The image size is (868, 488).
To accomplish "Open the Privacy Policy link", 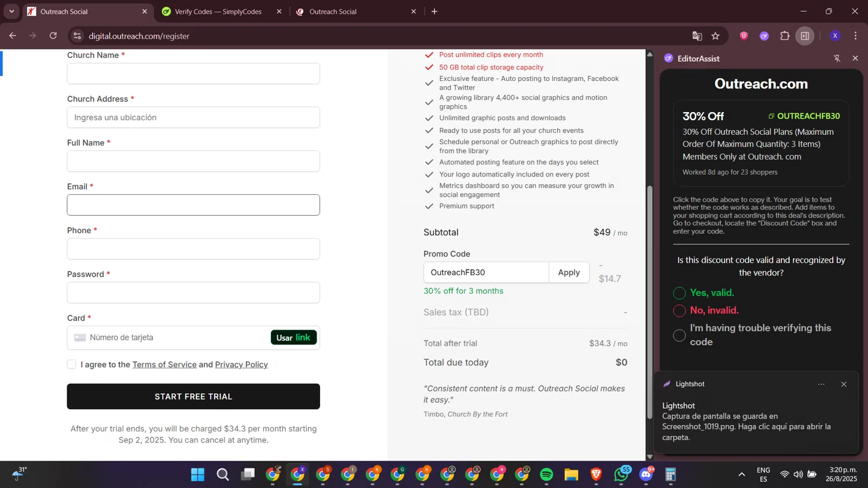I will click(x=241, y=364).
